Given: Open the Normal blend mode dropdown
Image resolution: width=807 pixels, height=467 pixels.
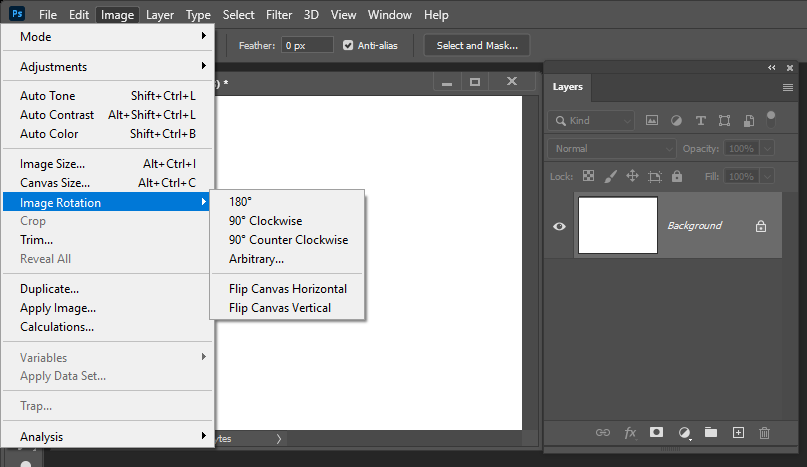Looking at the screenshot, I should pyautogui.click(x=611, y=148).
